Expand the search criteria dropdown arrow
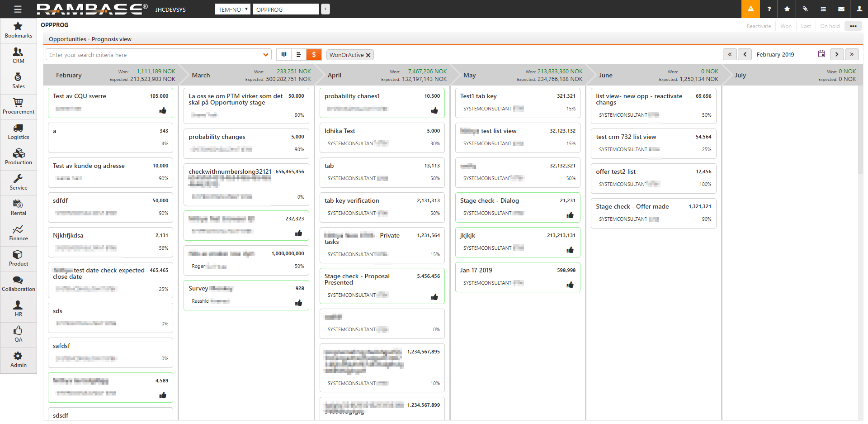 [x=265, y=55]
